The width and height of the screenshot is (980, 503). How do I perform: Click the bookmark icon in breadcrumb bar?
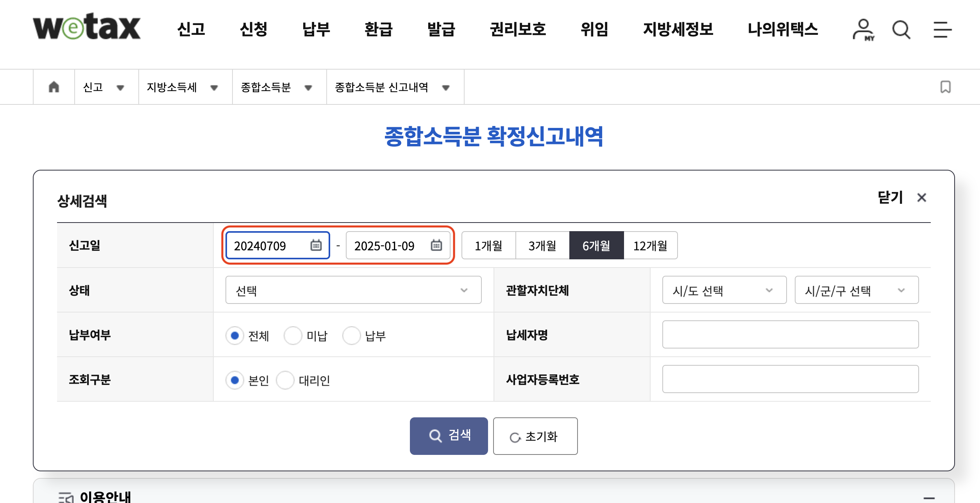click(945, 87)
